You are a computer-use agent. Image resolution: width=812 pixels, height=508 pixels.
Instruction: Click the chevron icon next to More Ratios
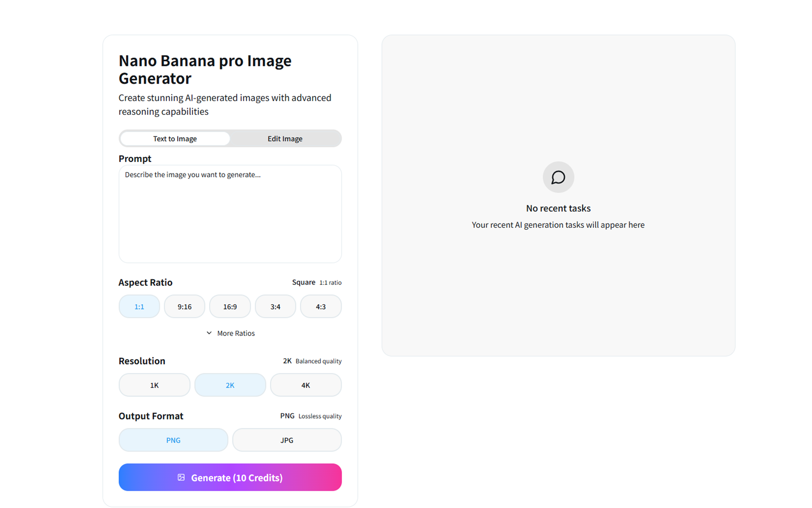(209, 333)
